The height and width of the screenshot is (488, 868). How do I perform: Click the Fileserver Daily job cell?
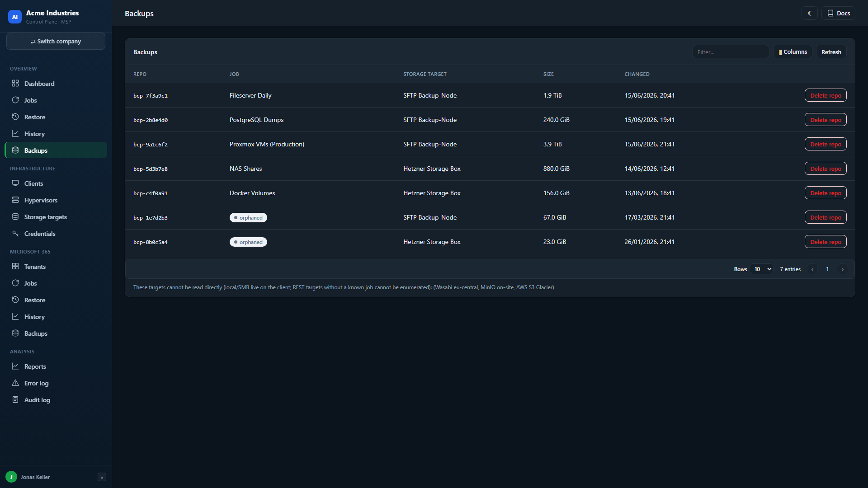click(x=250, y=95)
